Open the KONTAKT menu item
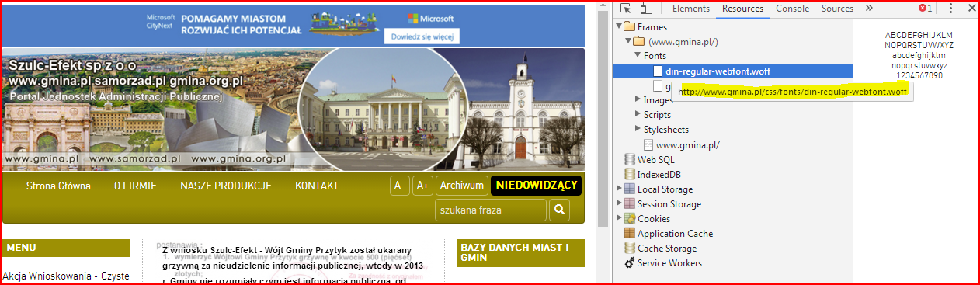 (317, 186)
